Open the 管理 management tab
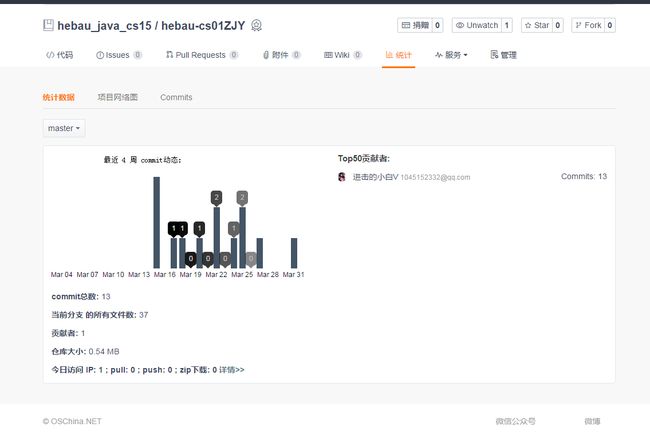The width and height of the screenshot is (650, 435). (503, 55)
